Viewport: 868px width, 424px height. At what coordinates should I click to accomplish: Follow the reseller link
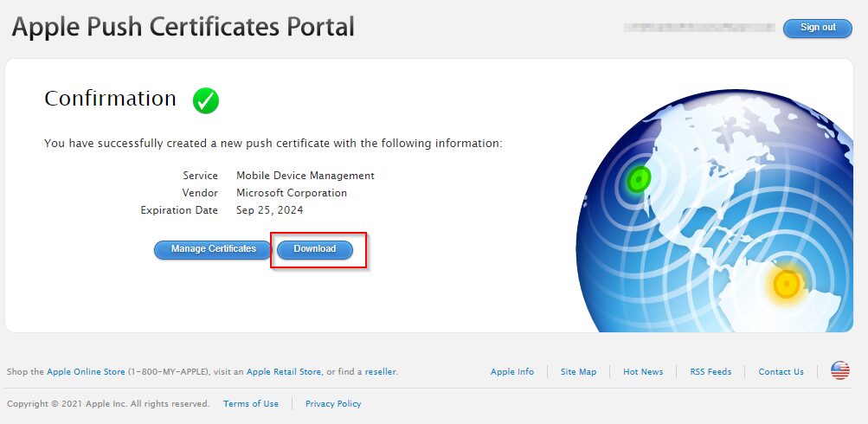380,372
